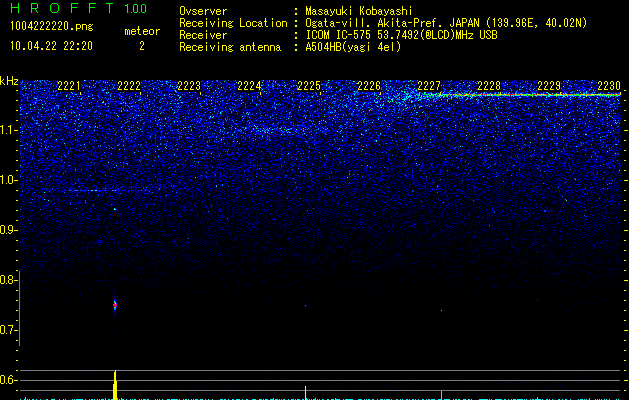Screen dimensions: 629x400
Task: Click the bright meteor echo near 2222
Action: (x=115, y=305)
